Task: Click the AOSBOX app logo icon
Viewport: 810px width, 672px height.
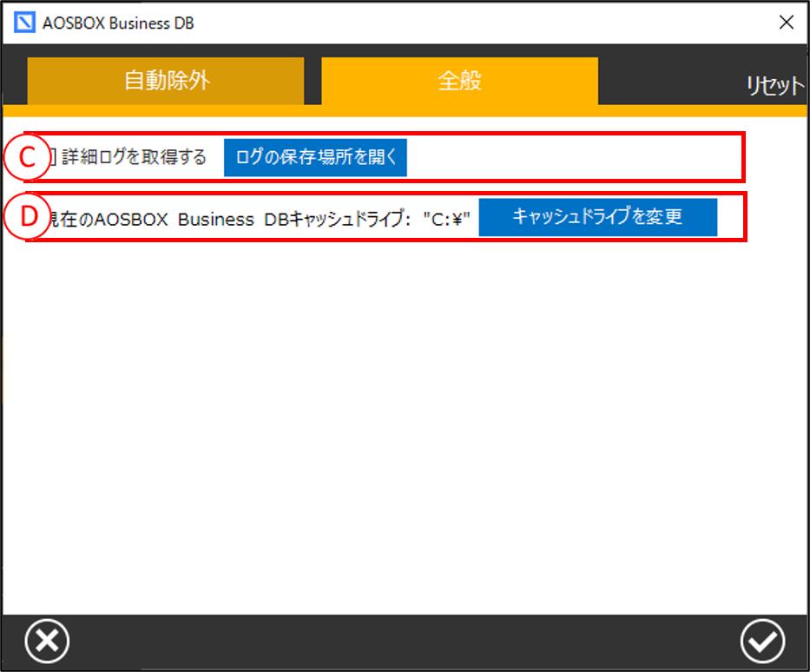Action: coord(24,23)
